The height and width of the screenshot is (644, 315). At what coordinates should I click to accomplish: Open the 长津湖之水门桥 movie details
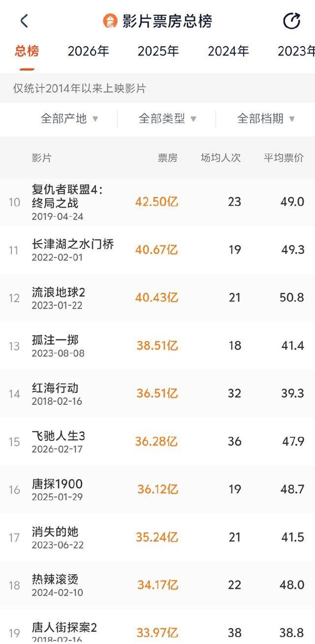tap(73, 244)
